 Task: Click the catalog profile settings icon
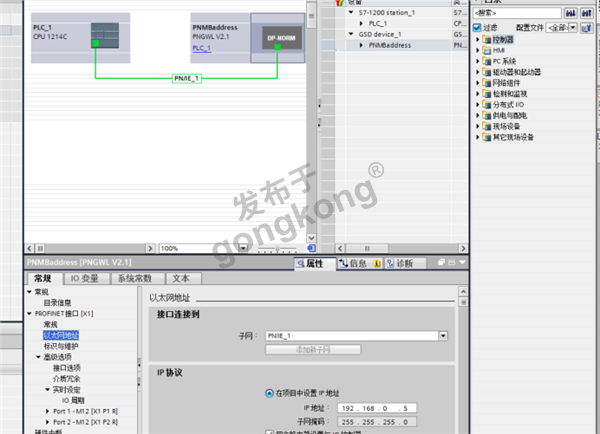[x=587, y=28]
